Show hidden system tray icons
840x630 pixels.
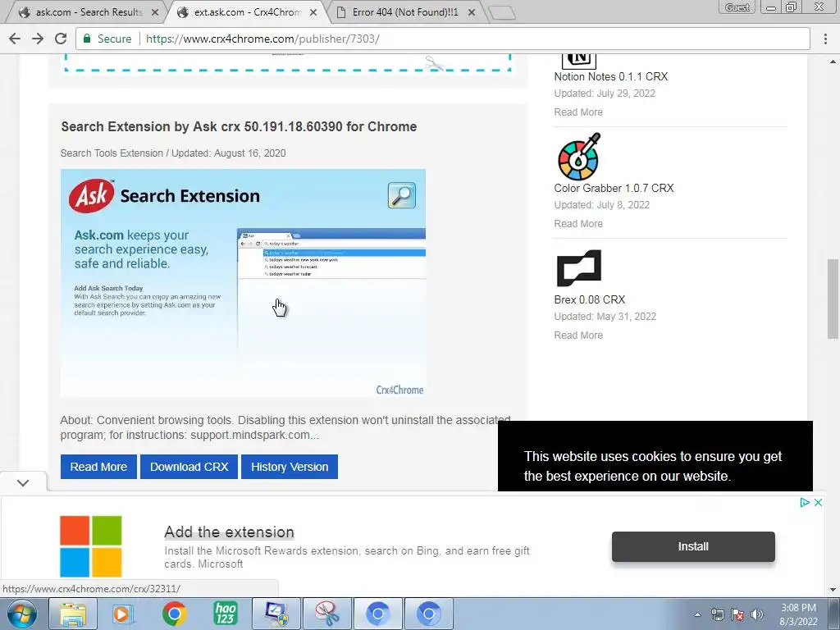pos(697,614)
